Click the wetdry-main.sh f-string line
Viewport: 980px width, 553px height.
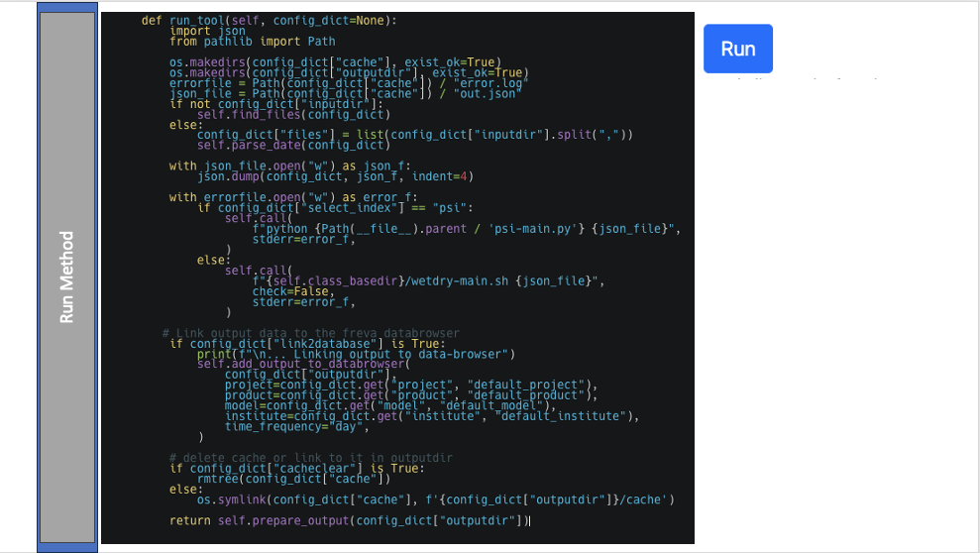pyautogui.click(x=428, y=280)
